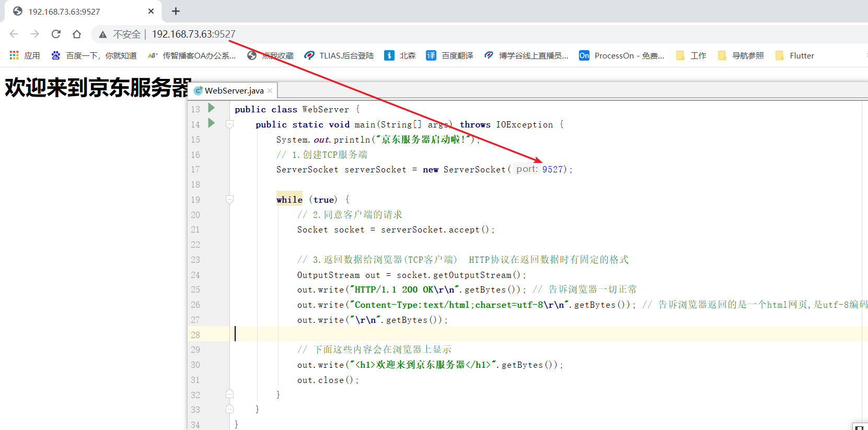Open the 百度一下，你就知道 bookmark
The image size is (868, 430).
coord(94,55)
